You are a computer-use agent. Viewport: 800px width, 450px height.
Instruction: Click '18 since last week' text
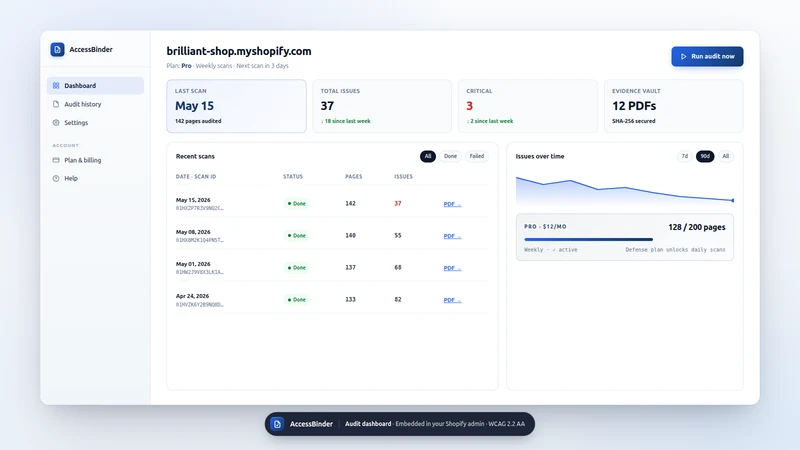pos(346,121)
